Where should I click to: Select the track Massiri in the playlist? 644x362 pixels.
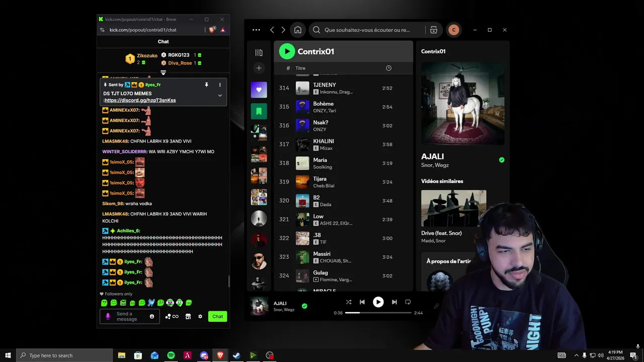pos(343,257)
